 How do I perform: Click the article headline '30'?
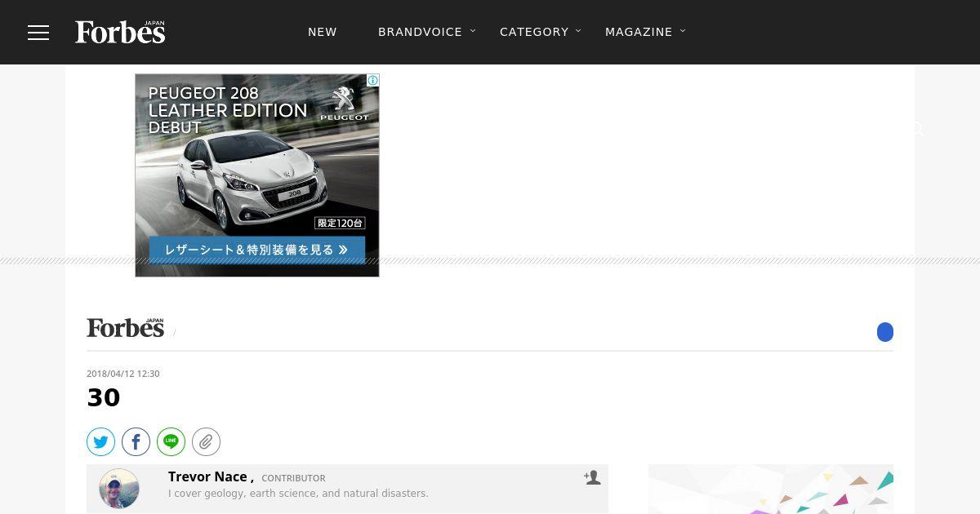(x=104, y=398)
